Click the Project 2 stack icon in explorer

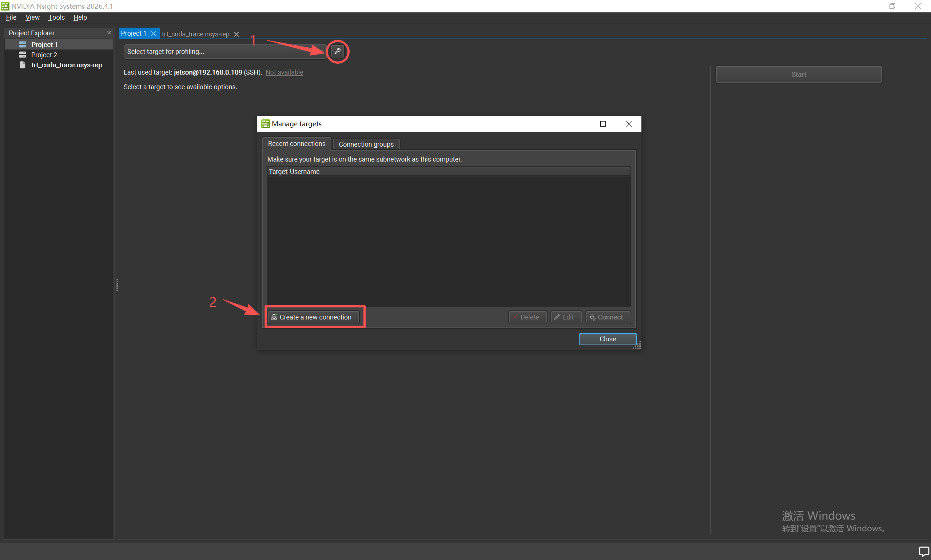[x=23, y=55]
